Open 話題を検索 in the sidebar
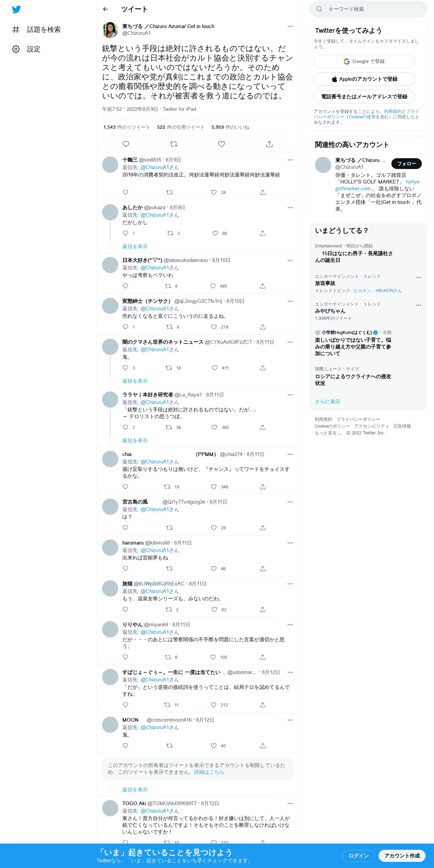 pos(37,29)
